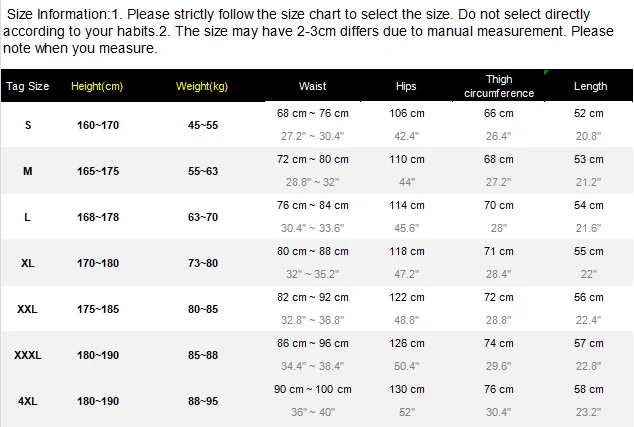
Task: Click the S size row label
Action: point(28,125)
